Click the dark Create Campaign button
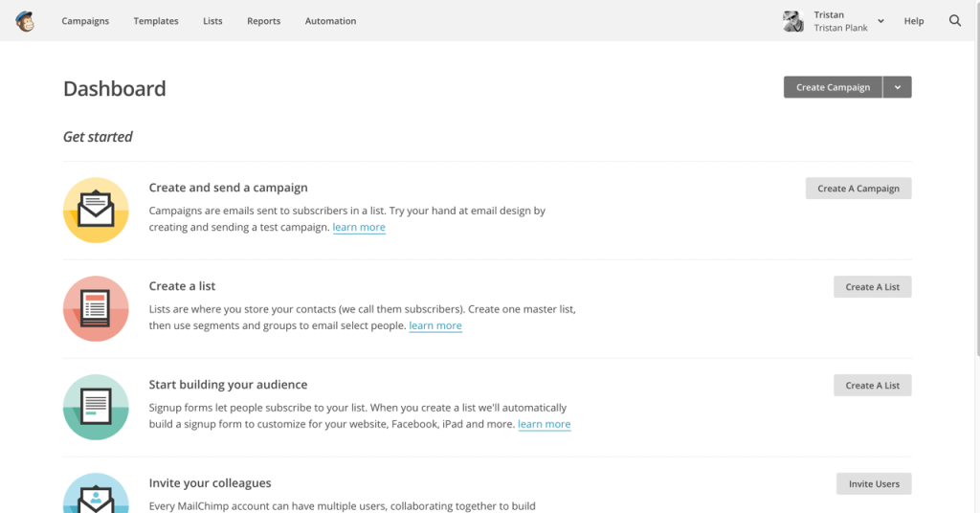 click(834, 87)
